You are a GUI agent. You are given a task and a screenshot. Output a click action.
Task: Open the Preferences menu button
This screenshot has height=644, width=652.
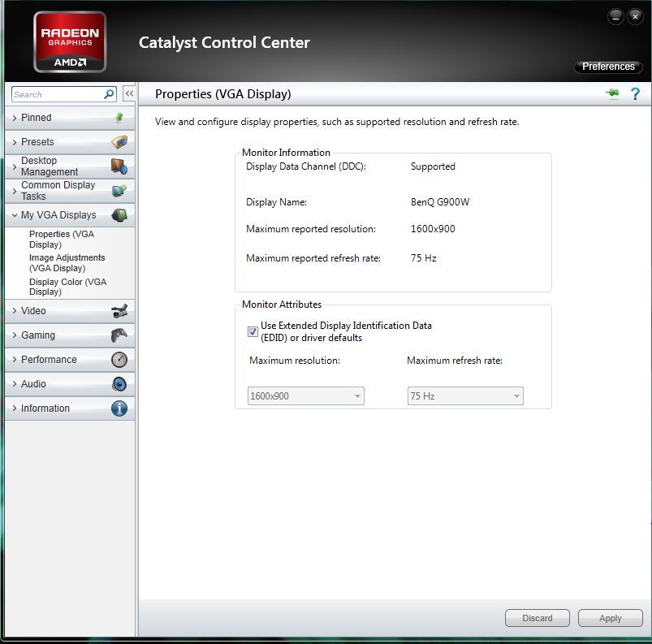608,67
